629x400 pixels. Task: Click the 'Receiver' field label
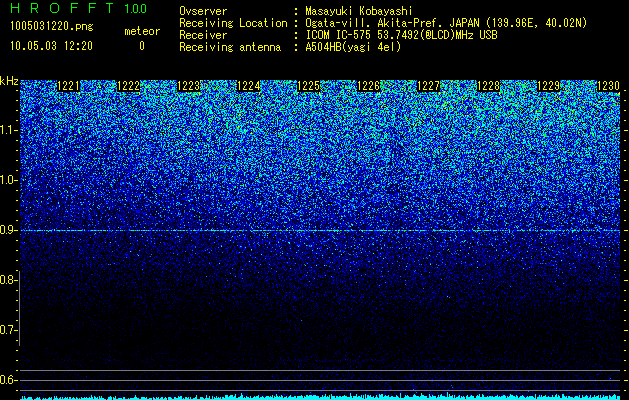point(203,35)
